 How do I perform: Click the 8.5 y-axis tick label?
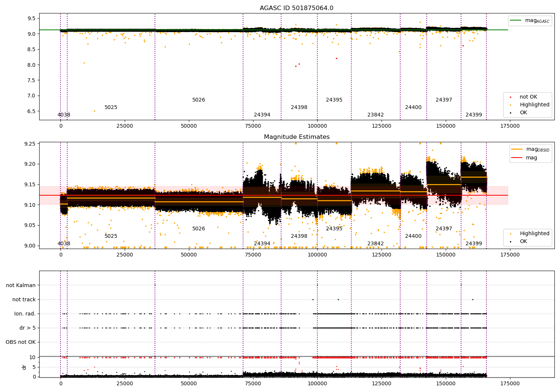(31, 50)
